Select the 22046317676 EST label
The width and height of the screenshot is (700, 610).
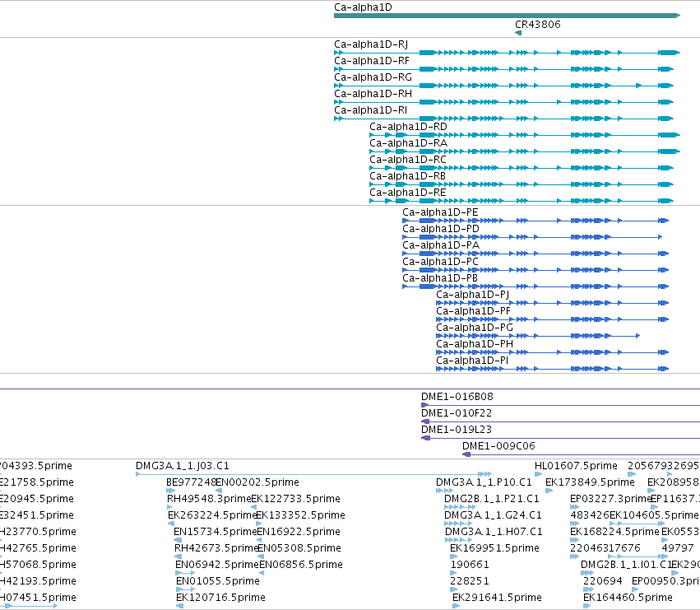(605, 548)
